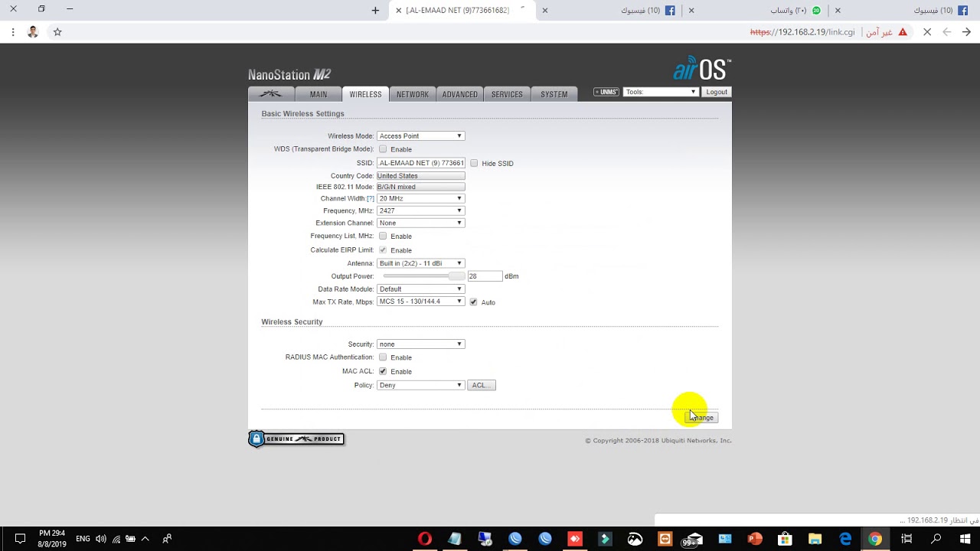Screen dimensions: 980x551
Task: Open Microsoft Store from the taskbar
Action: (785, 539)
